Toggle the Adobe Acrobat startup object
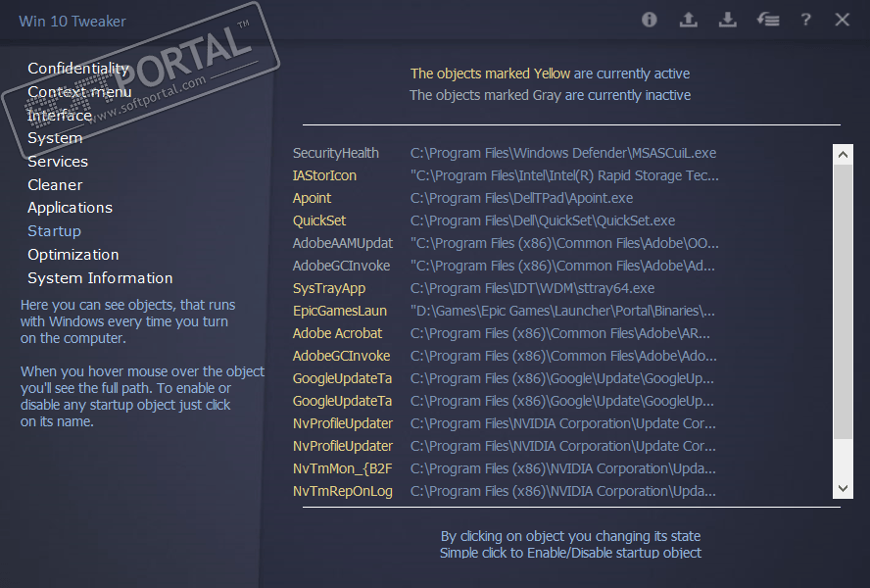 click(337, 334)
